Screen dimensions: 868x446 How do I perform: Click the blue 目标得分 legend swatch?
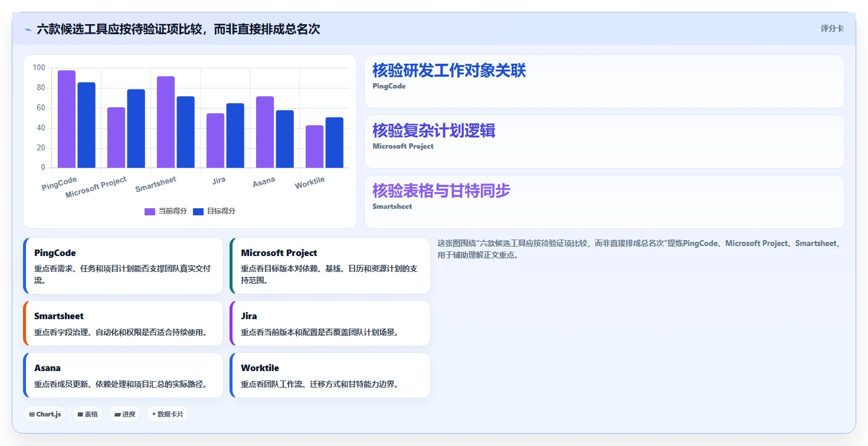(x=198, y=211)
